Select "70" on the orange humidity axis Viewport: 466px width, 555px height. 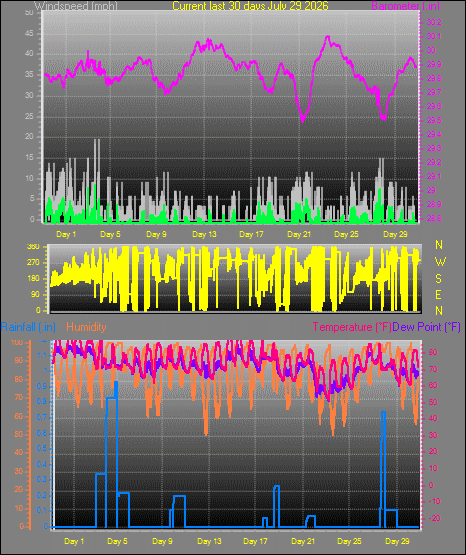click(19, 397)
